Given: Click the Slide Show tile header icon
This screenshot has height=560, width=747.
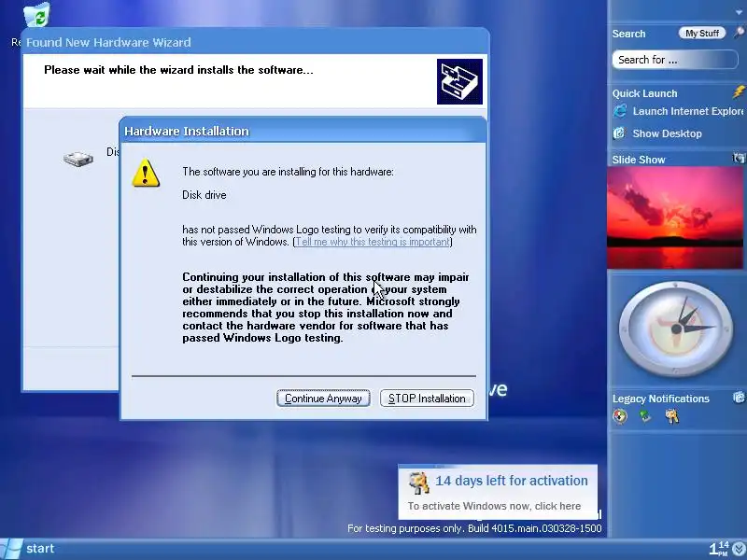Looking at the screenshot, I should pos(739,159).
